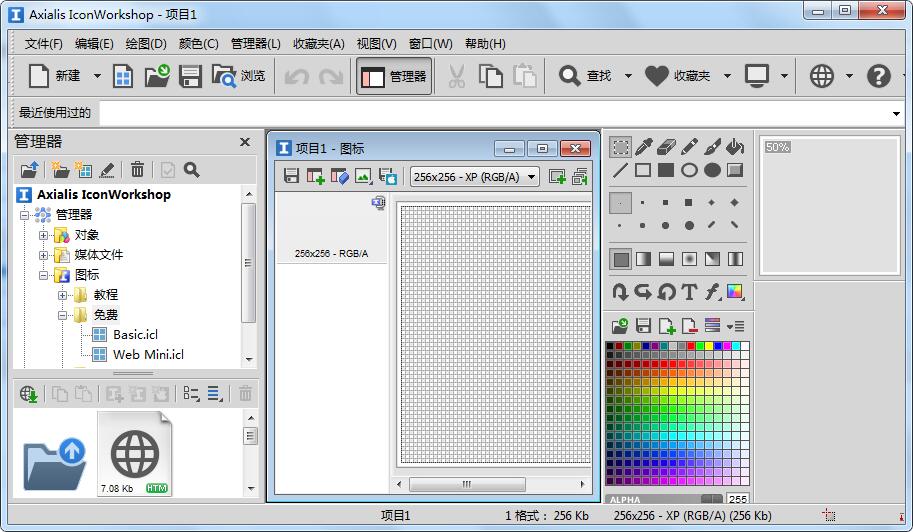The image size is (913, 532).
Task: Open the 颜色(C) menu
Action: click(199, 44)
